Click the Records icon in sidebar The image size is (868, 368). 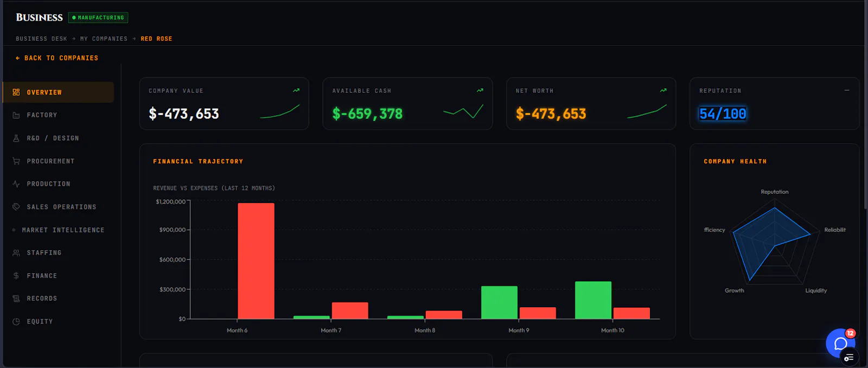(16, 299)
